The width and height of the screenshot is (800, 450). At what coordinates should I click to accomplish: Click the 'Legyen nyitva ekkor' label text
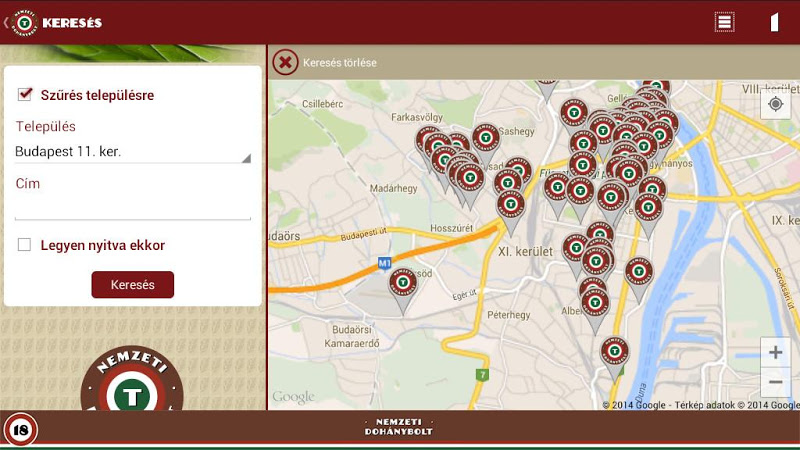coord(103,245)
